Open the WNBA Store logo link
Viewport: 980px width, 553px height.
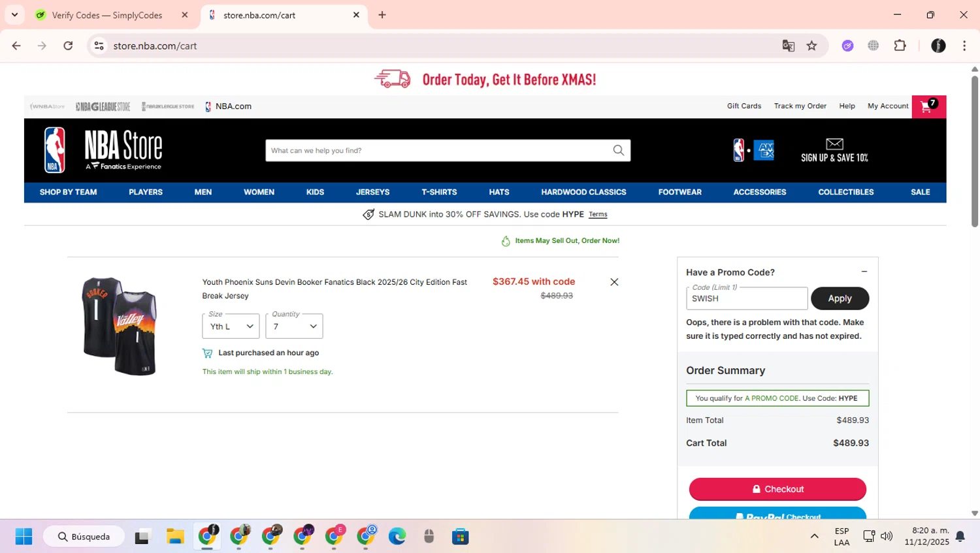click(x=47, y=106)
